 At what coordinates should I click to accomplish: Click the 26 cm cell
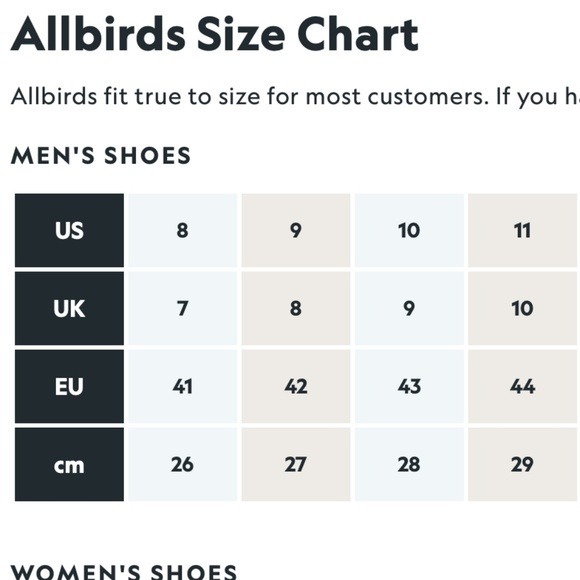pyautogui.click(x=182, y=464)
